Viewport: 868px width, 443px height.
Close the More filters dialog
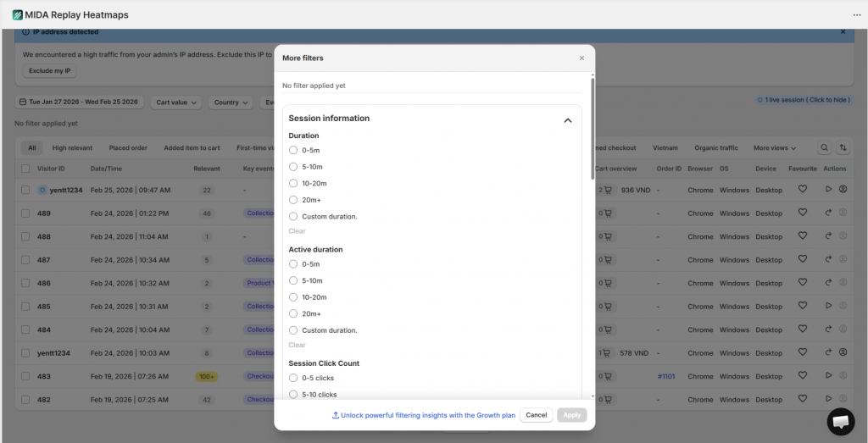pos(581,58)
